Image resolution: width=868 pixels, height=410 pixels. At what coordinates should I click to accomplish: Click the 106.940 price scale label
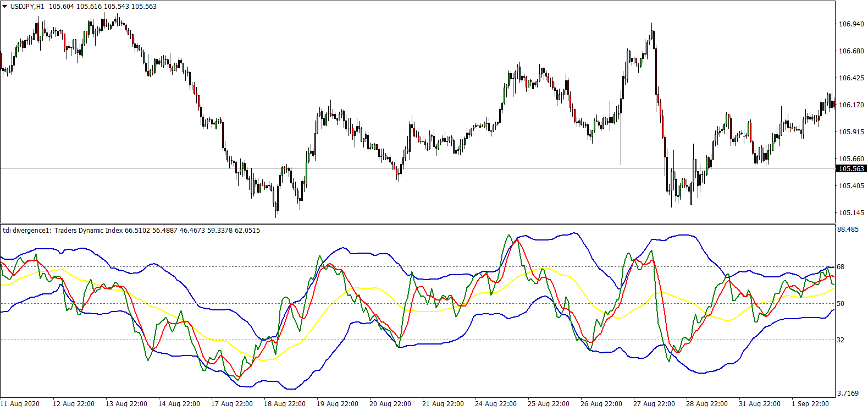[851, 24]
